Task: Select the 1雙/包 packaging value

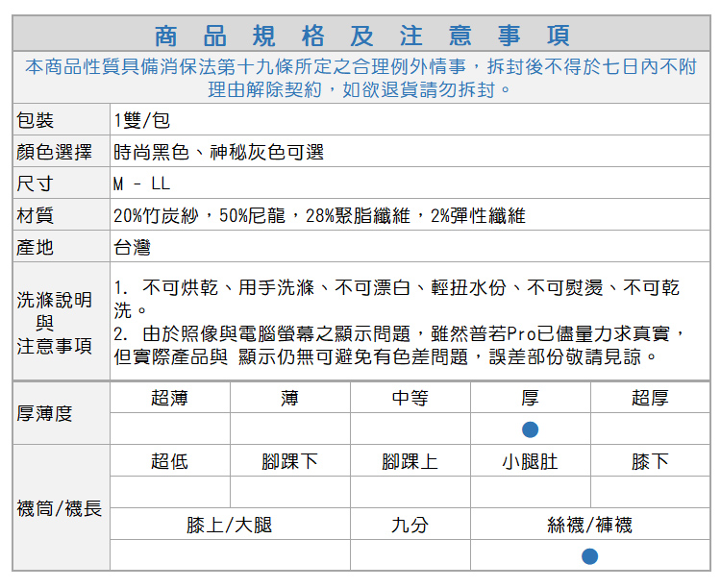Action: 141,120
